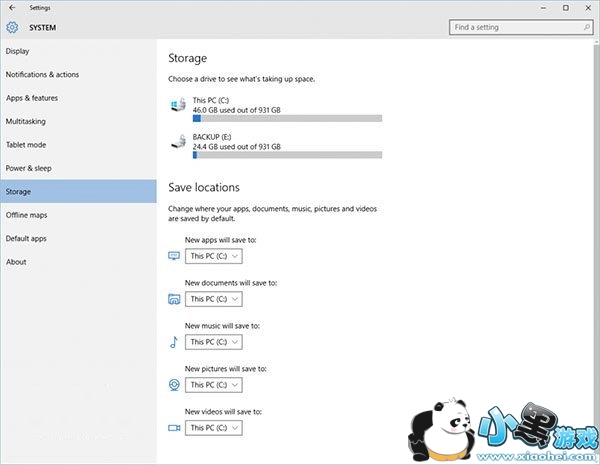Click 'New apps will save to:' label
The image size is (600, 465).
220,240
